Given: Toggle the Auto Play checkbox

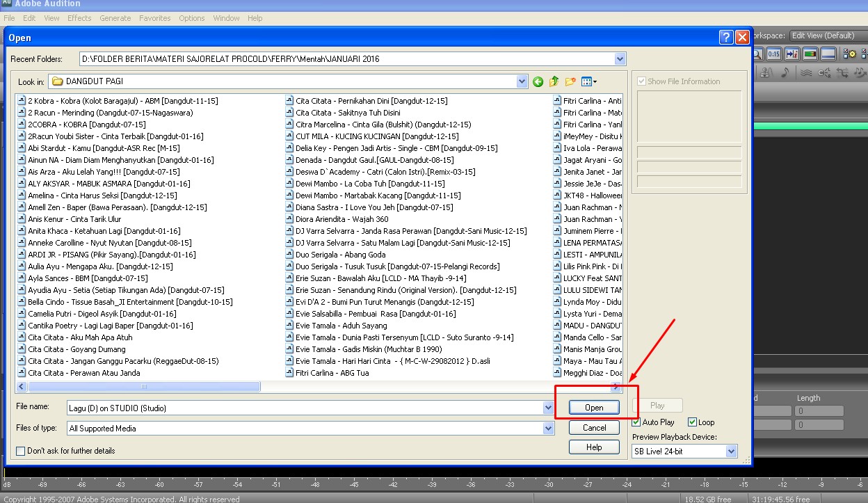Looking at the screenshot, I should (636, 422).
